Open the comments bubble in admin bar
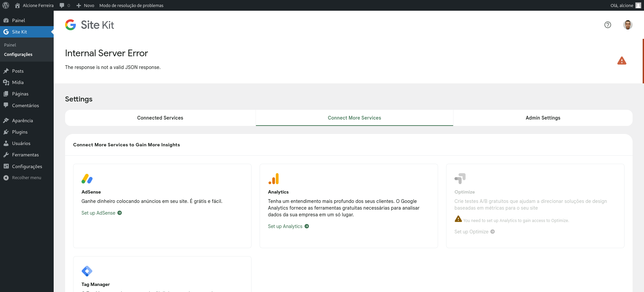 tap(64, 5)
